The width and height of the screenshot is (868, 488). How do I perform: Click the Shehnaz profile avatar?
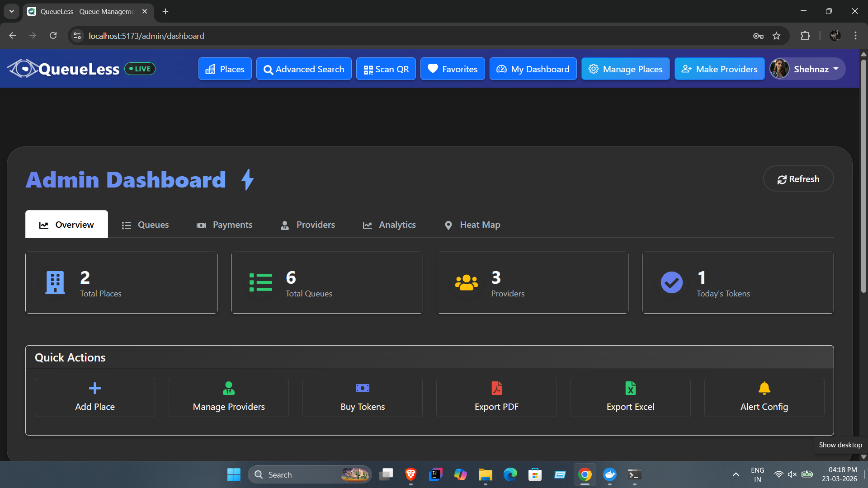[x=780, y=69]
